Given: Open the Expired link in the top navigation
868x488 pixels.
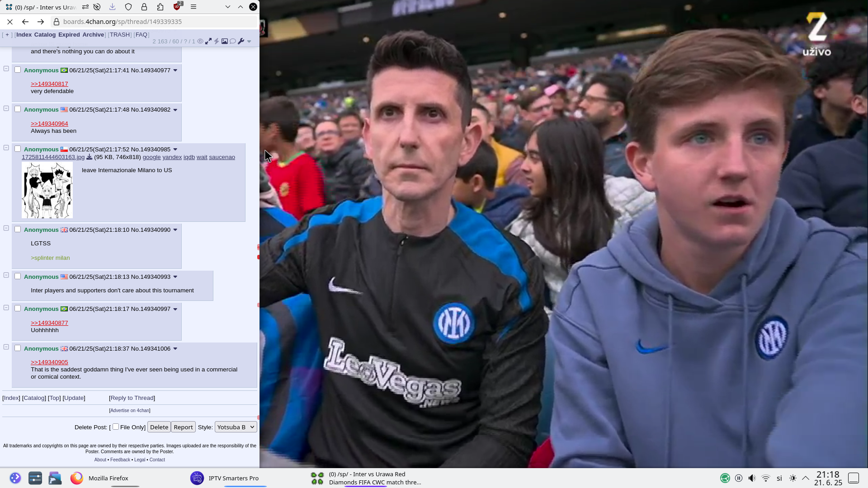Looking at the screenshot, I should (x=69, y=35).
